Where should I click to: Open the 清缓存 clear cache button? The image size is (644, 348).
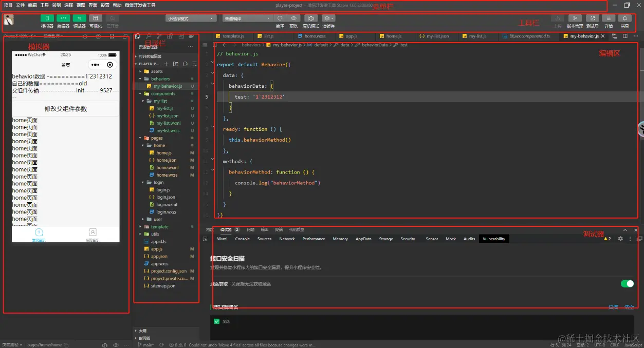pos(328,18)
